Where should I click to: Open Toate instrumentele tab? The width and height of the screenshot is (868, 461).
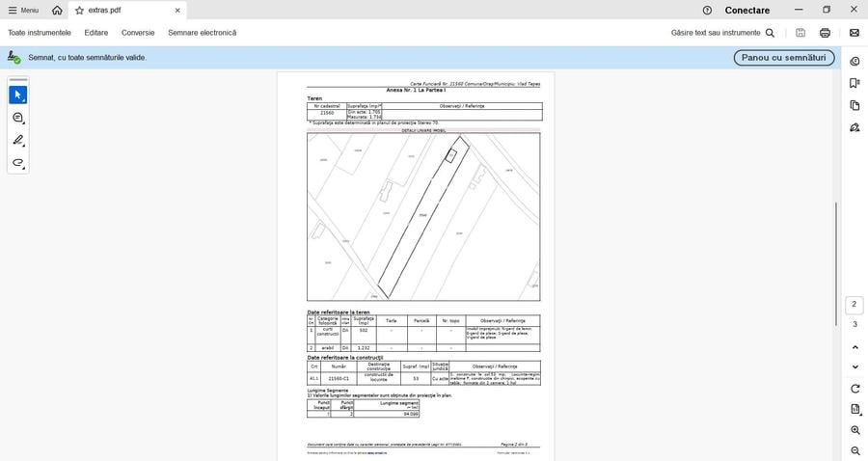click(40, 33)
